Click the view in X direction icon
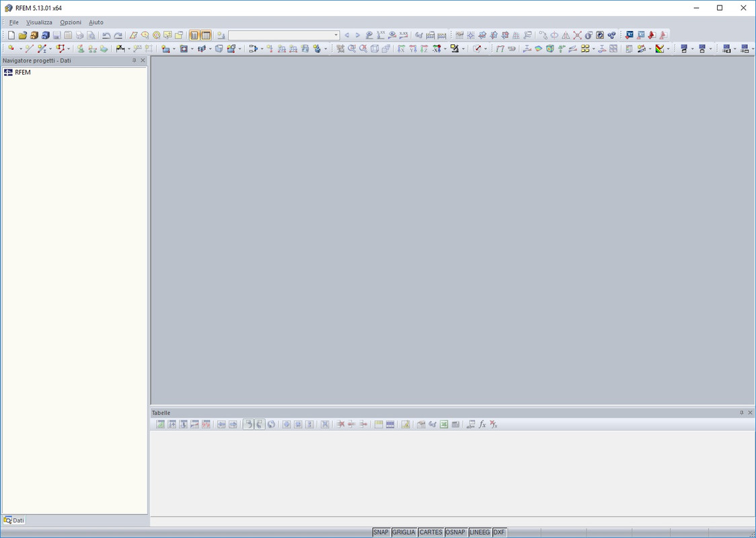This screenshot has height=538, width=756. click(x=401, y=48)
